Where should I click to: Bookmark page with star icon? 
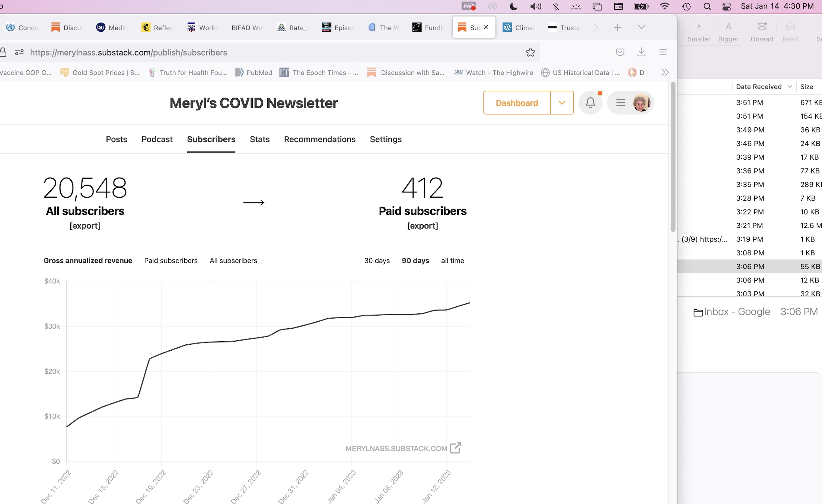(530, 52)
